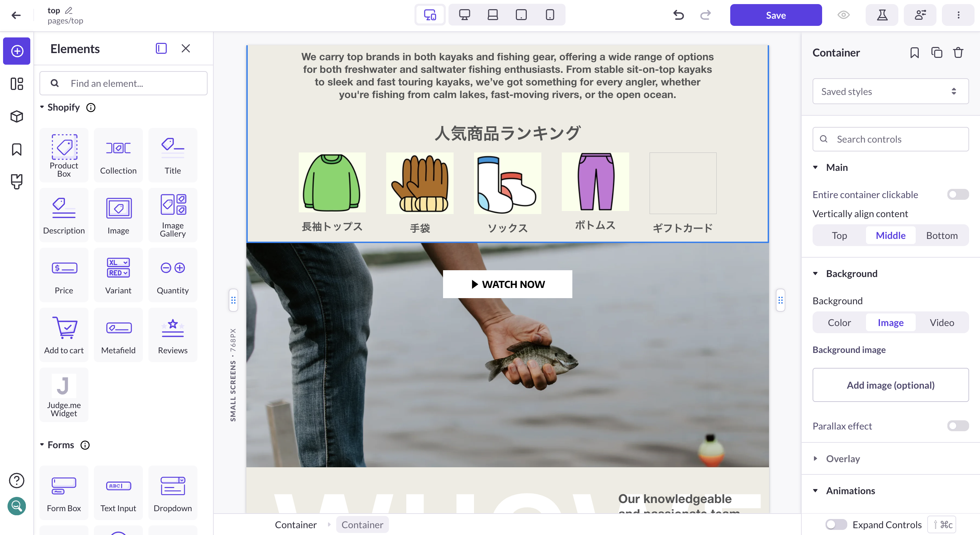Add the Reviews element
The width and height of the screenshot is (980, 535).
pos(173,335)
